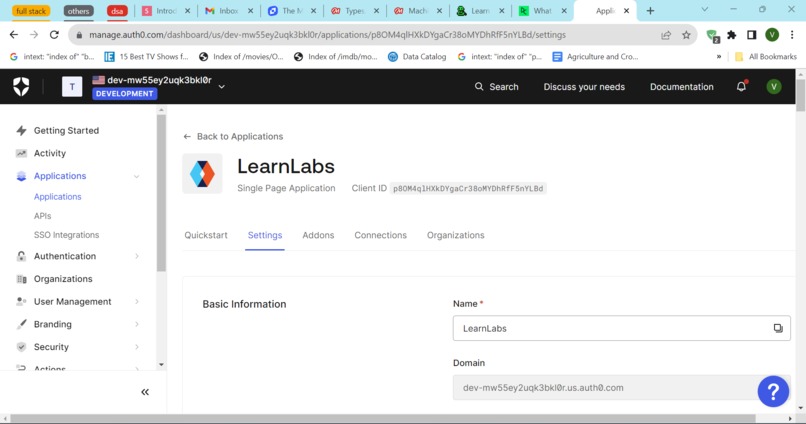Click the share page icon in address bar
The width and height of the screenshot is (806, 424).
[x=666, y=35]
